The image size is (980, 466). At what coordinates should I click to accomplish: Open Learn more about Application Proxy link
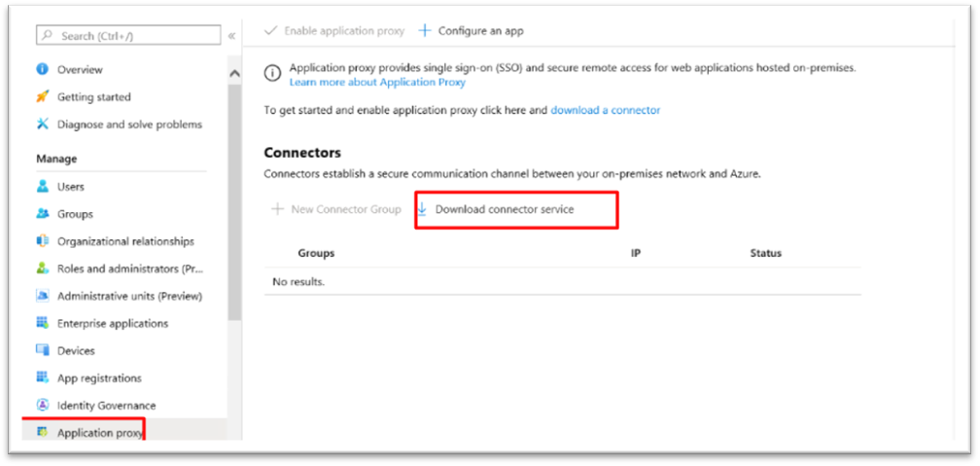377,82
